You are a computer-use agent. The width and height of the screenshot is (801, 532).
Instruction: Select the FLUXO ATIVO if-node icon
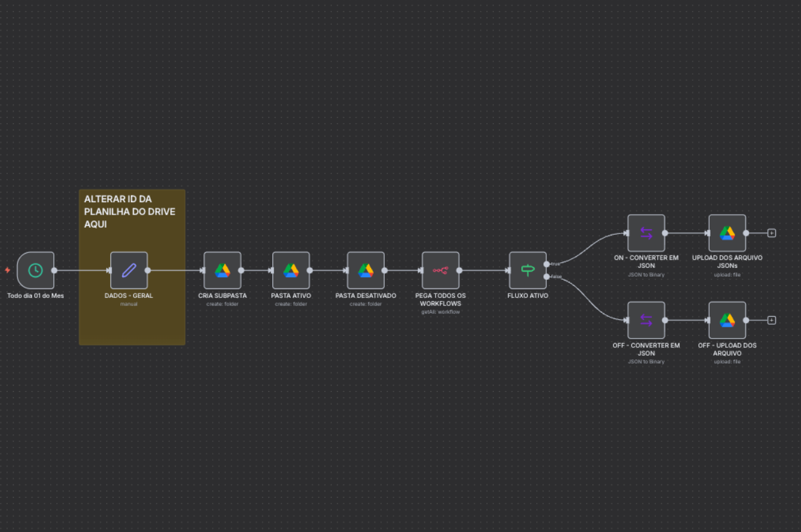(x=528, y=270)
